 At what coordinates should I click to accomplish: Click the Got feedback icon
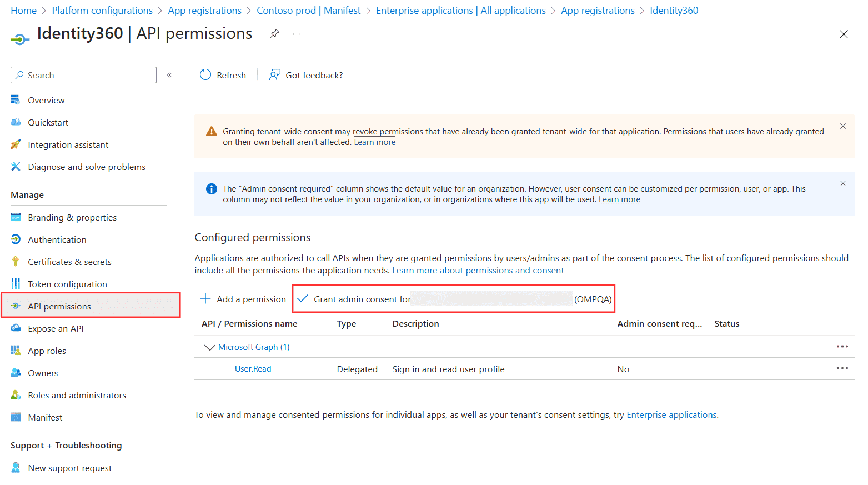(x=274, y=74)
